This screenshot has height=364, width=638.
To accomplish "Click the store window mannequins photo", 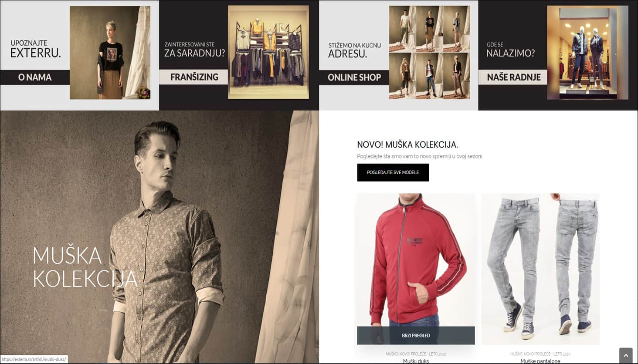I will (x=588, y=52).
